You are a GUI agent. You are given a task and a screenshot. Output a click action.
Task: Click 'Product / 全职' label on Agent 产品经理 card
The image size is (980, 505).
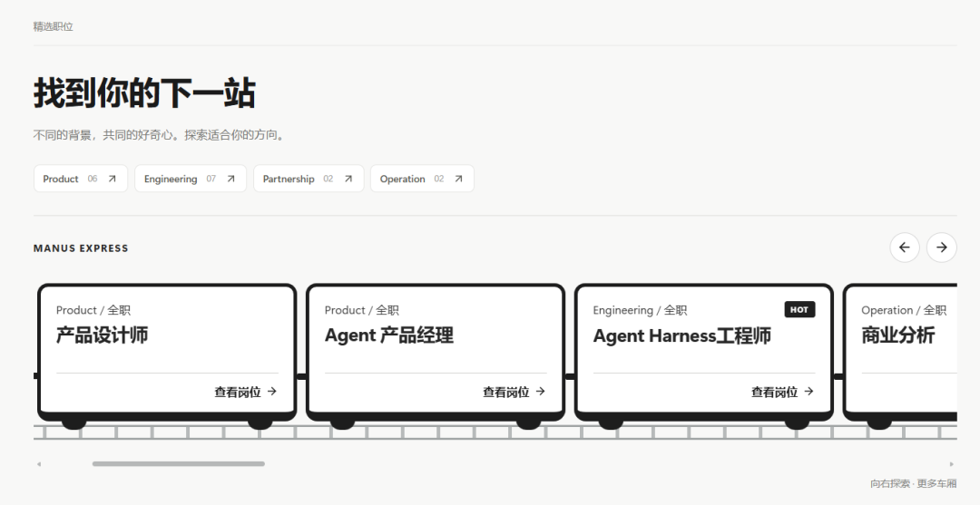[x=362, y=309]
